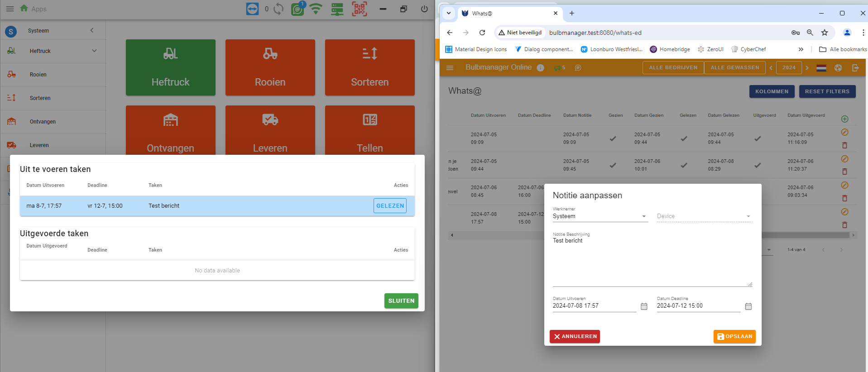868x372 pixels.
Task: Expand the Heftruck sidebar group
Action: pyautogui.click(x=94, y=51)
